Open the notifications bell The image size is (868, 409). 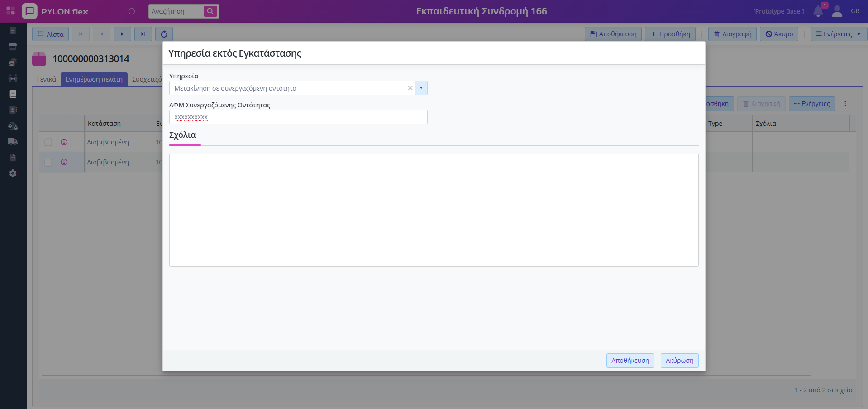(x=818, y=11)
